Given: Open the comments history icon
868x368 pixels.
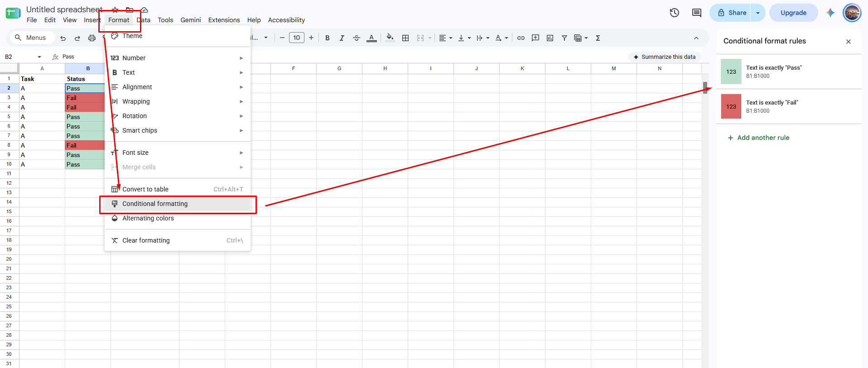Looking at the screenshot, I should coord(697,13).
